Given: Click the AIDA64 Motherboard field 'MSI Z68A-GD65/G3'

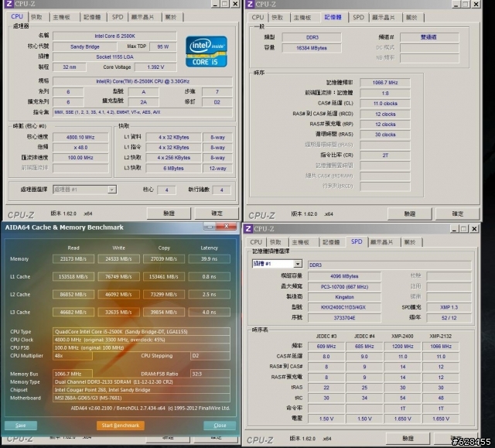Looking at the screenshot, I should click(141, 398).
